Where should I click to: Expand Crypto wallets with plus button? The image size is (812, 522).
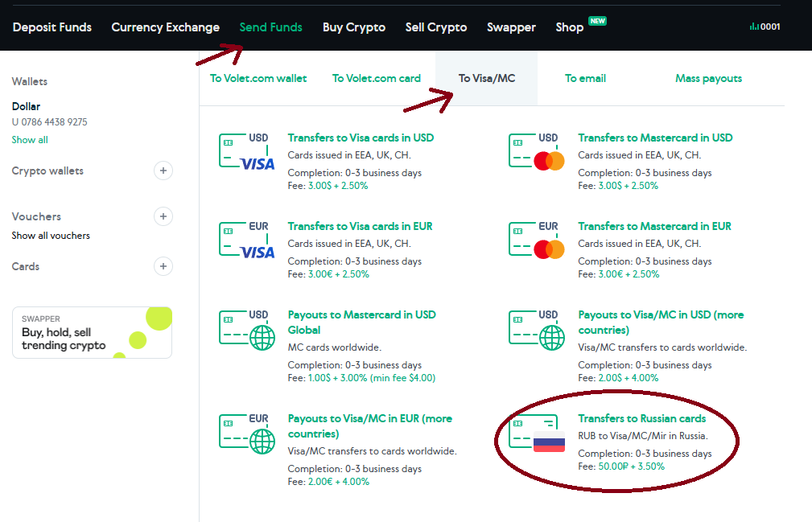[163, 171]
